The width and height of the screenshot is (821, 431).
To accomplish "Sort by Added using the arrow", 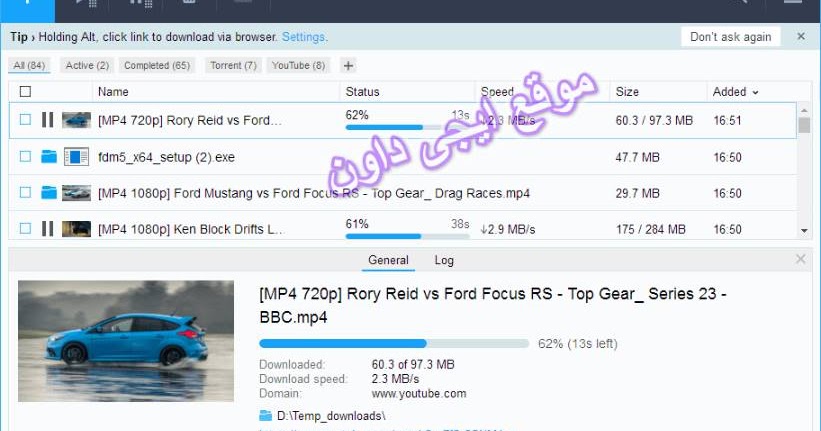I will [755, 92].
